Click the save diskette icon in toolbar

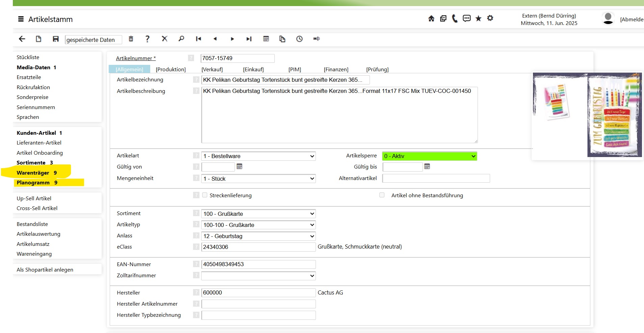pyautogui.click(x=56, y=39)
